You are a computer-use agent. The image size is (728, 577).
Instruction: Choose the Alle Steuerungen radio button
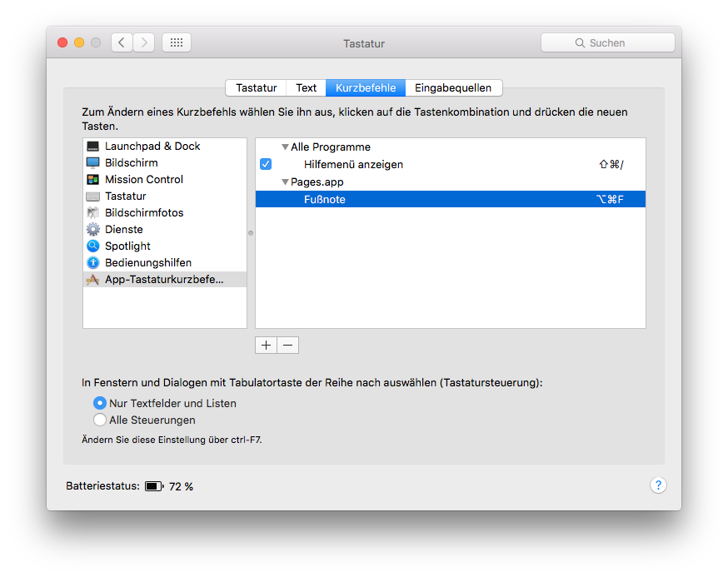coord(100,420)
